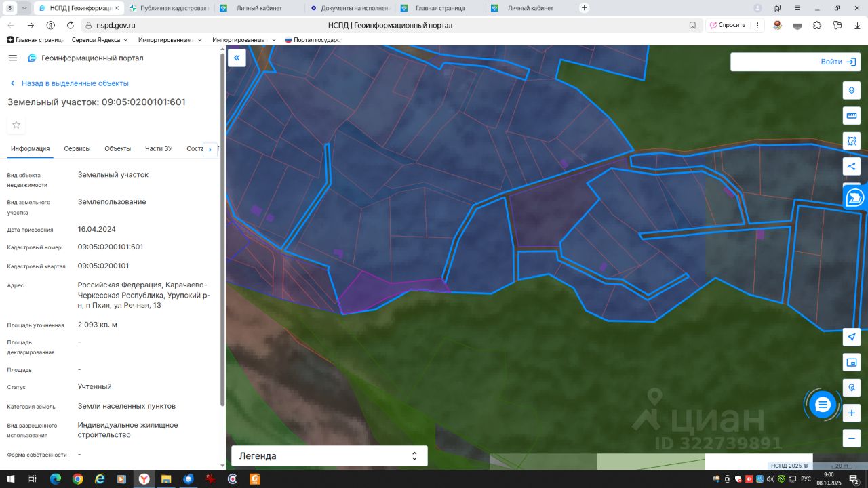Image resolution: width=868 pixels, height=488 pixels.
Task: Open the Главная страница bookmark
Action: coord(35,40)
